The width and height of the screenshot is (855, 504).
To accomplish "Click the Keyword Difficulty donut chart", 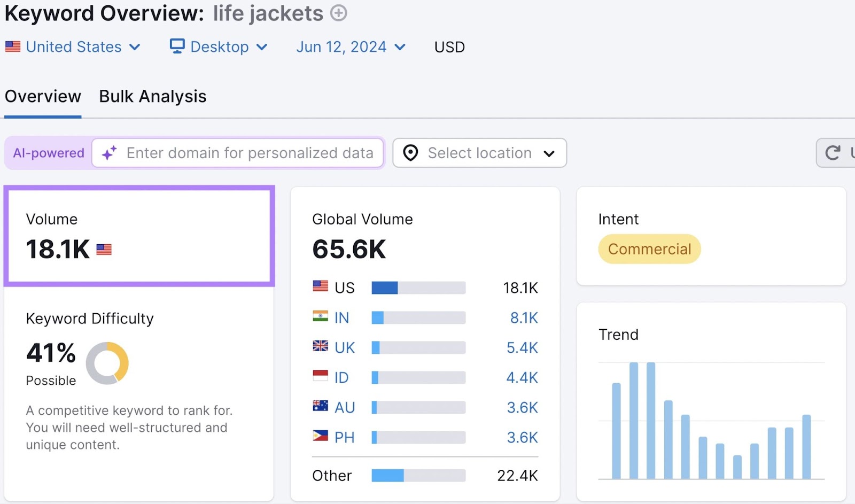I will pos(107,363).
